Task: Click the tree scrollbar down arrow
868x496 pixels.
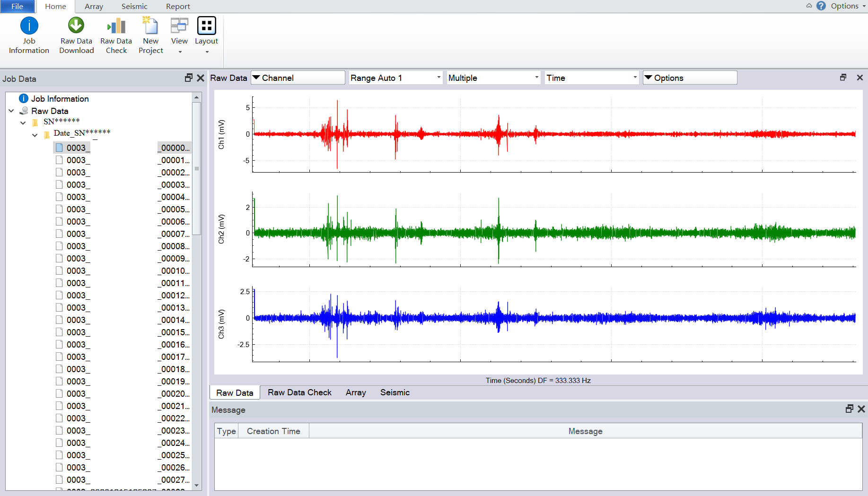Action: point(197,486)
